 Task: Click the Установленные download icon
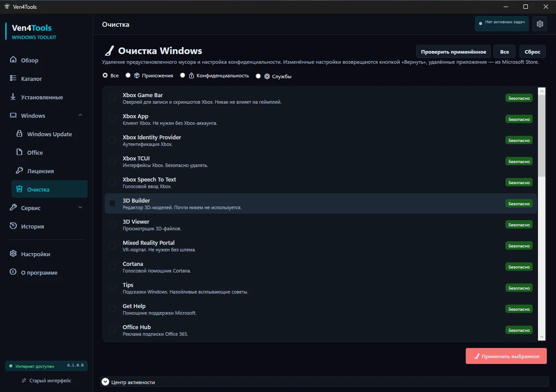(13, 97)
